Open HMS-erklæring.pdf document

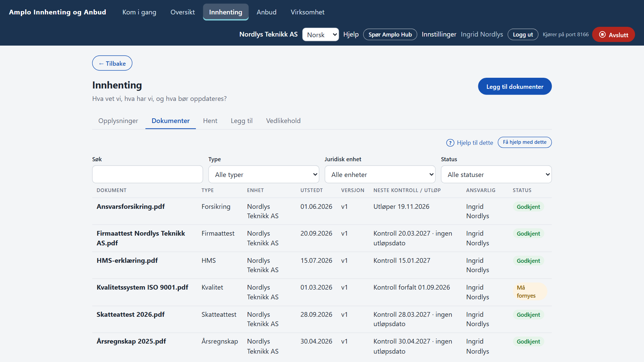coord(127,260)
